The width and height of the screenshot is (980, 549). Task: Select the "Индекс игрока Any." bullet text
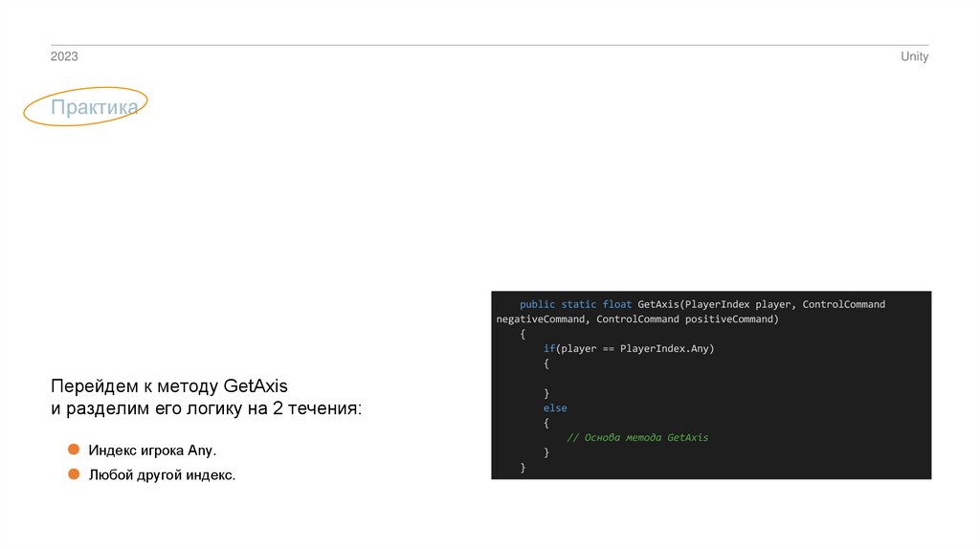tap(153, 450)
